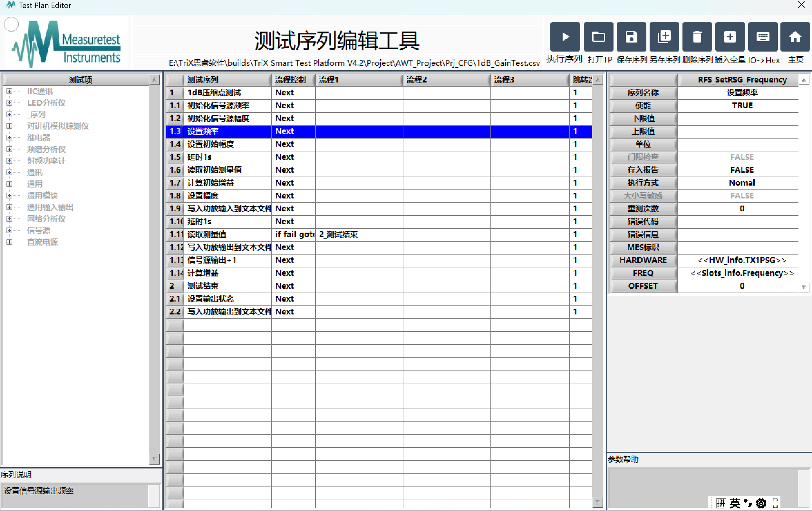Insert a variable with the plus icon
812x511 pixels.
730,37
